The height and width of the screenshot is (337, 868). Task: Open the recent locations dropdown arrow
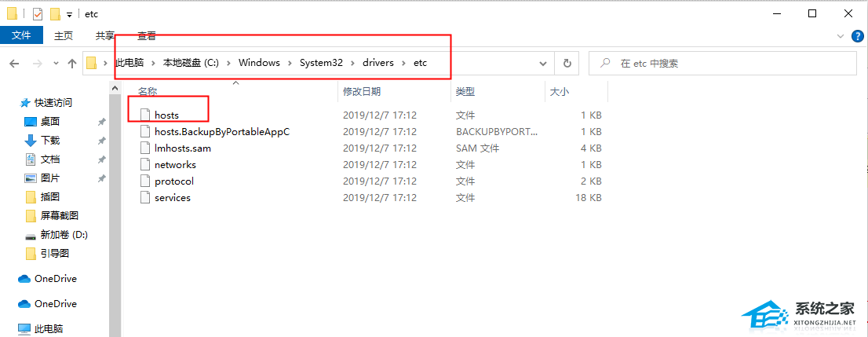click(56, 63)
